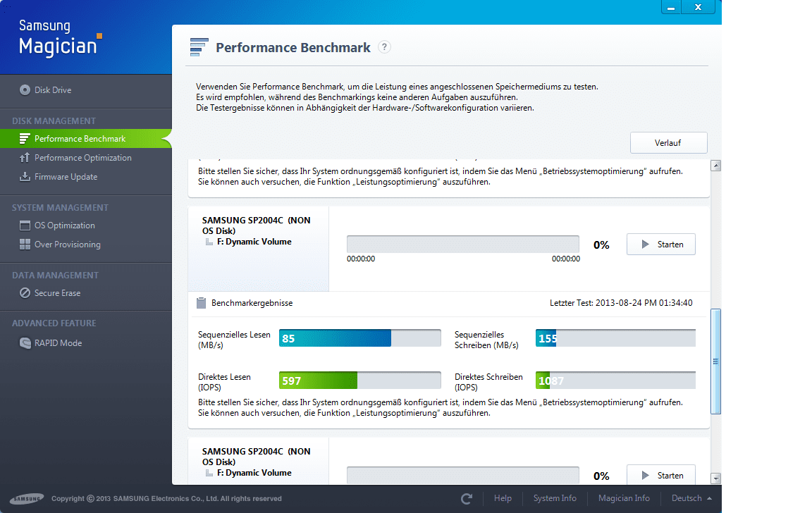Open Magician Info in footer
This screenshot has width=812, height=513.
click(x=624, y=498)
